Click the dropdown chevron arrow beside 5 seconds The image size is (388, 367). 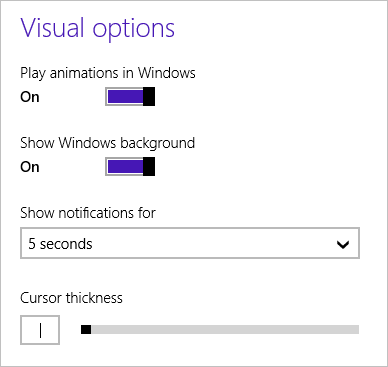343,245
